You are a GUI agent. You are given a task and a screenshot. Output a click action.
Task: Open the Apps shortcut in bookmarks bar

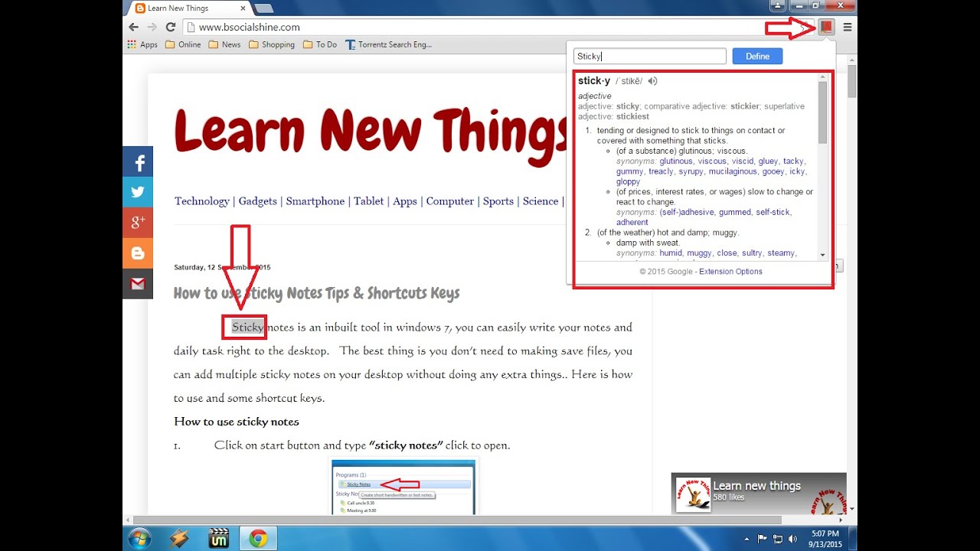point(142,44)
